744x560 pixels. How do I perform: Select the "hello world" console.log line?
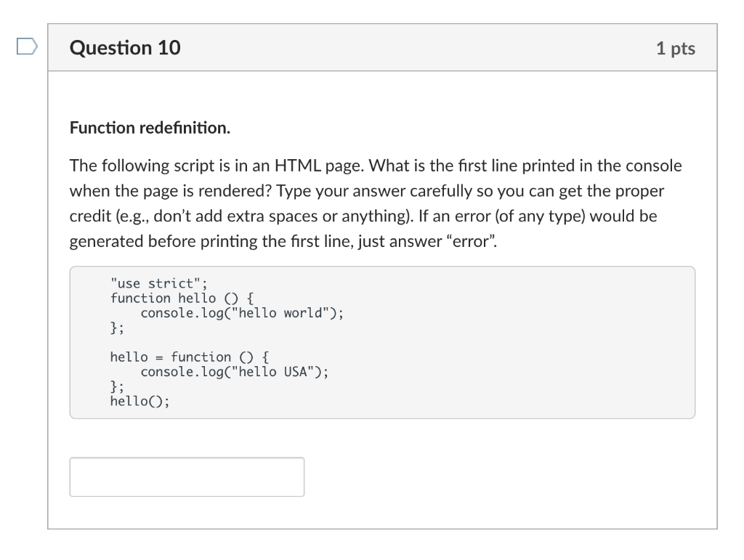[241, 313]
